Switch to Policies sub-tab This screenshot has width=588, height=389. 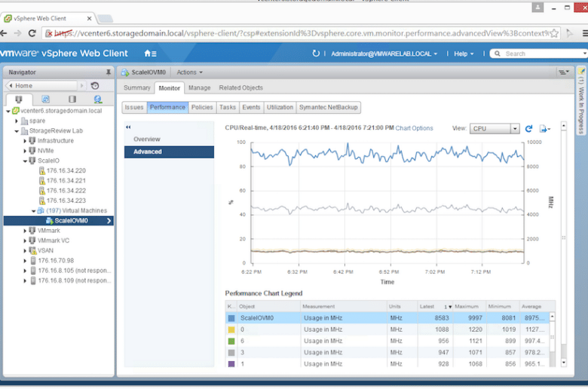202,107
